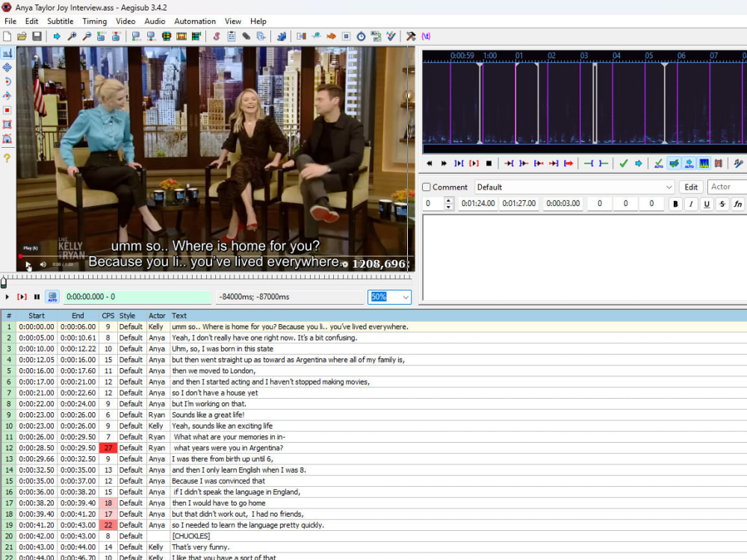Viewport: 747px width, 560px height.
Task: Open the visual typesetting help icon
Action: 7,158
